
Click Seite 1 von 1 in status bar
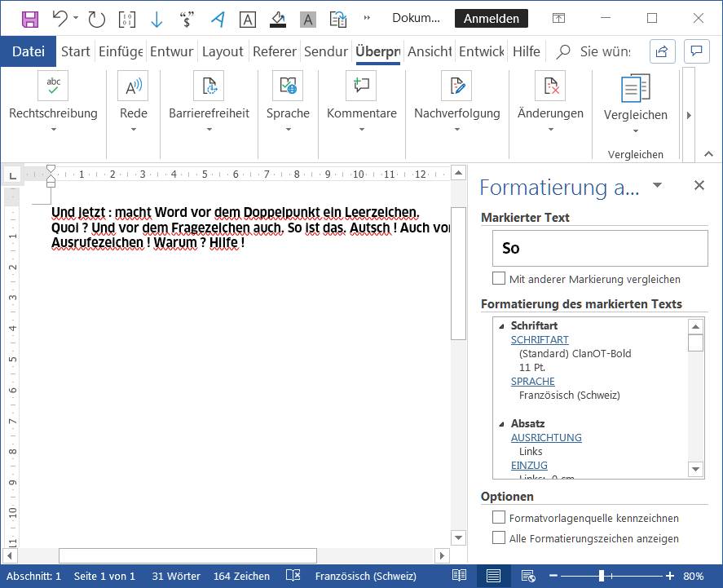click(104, 576)
